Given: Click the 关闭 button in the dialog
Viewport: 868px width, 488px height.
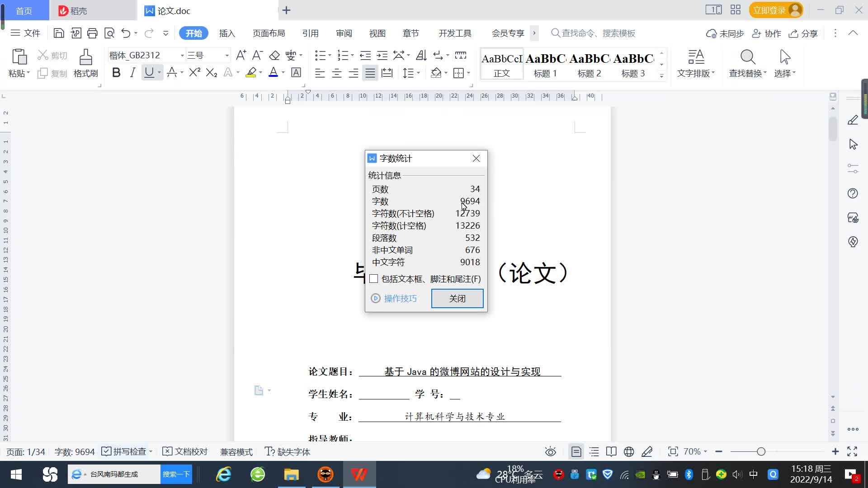Looking at the screenshot, I should (x=457, y=298).
